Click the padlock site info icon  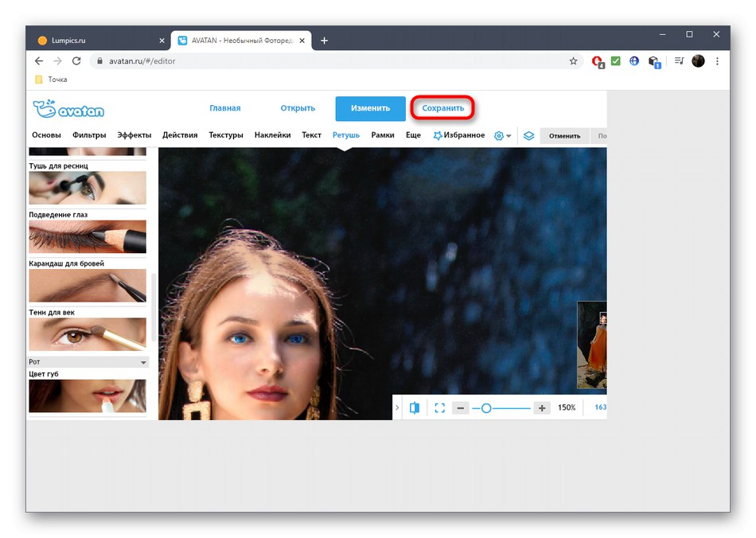pos(99,61)
